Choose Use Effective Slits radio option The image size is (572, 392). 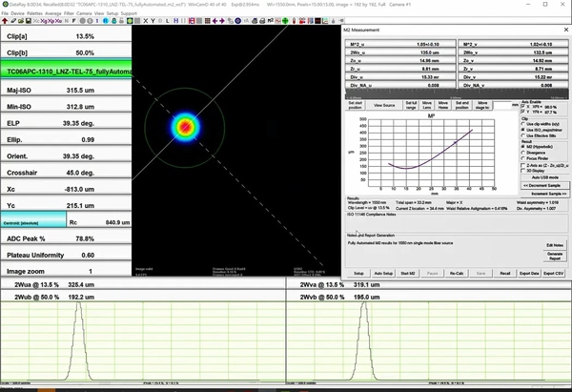(521, 137)
